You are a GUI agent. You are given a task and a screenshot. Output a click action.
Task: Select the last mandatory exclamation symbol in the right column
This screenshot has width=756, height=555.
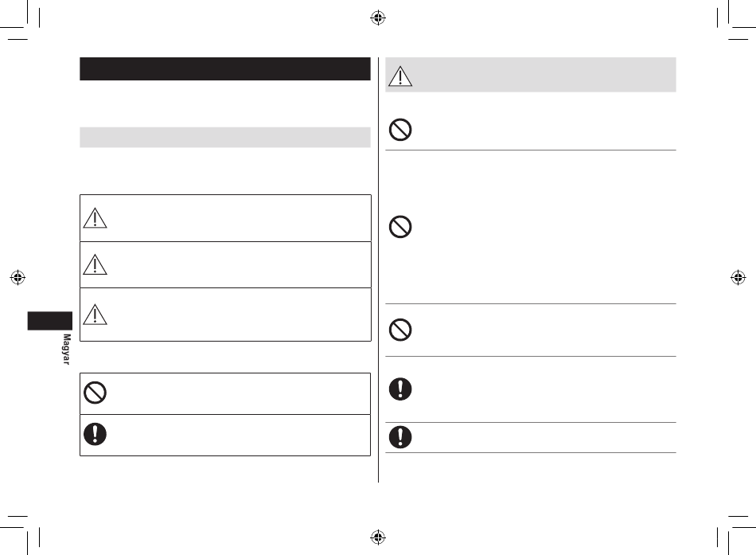point(400,437)
